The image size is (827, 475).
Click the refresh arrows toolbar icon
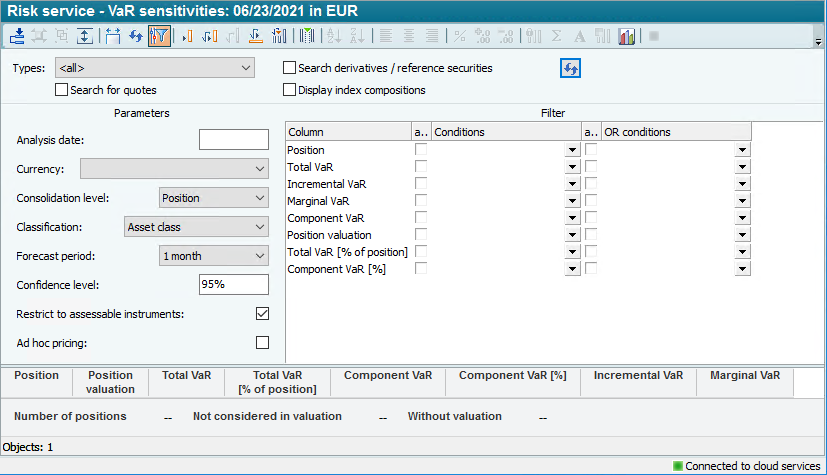tap(136, 36)
